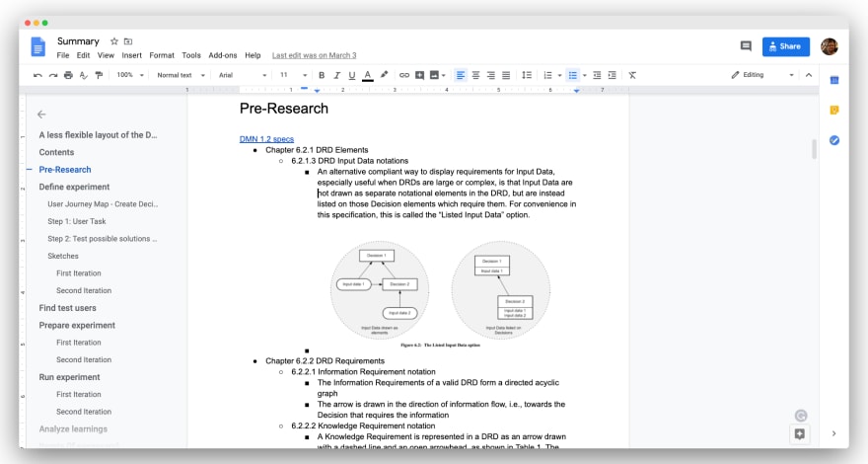Image resolution: width=868 pixels, height=464 pixels.
Task: Expand the side panel with chevron
Action: pyautogui.click(x=833, y=433)
